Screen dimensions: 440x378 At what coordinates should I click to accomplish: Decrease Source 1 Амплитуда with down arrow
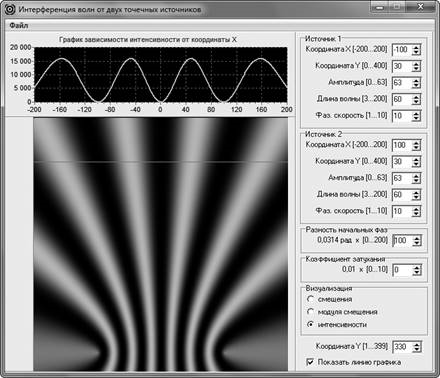coord(416,86)
